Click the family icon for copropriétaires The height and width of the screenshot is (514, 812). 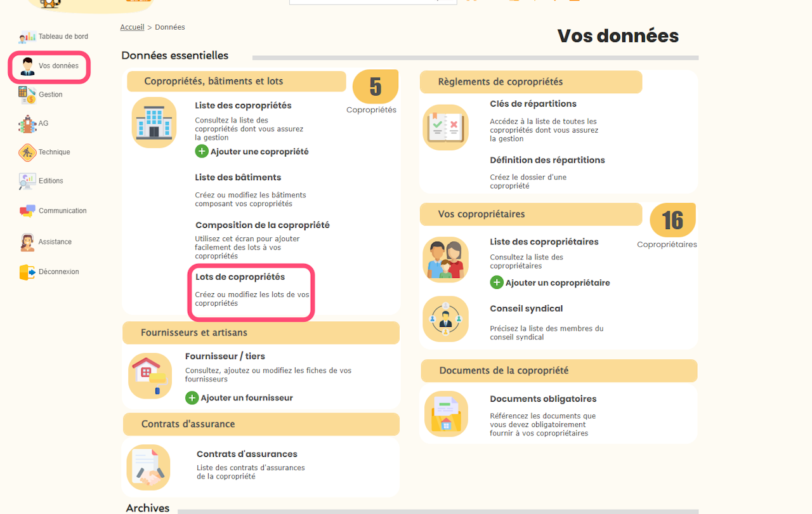(445, 260)
